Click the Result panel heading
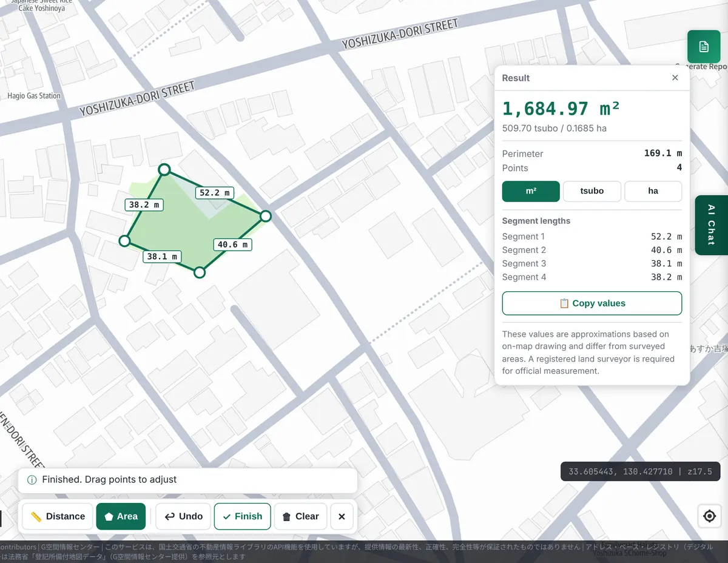 click(x=516, y=78)
